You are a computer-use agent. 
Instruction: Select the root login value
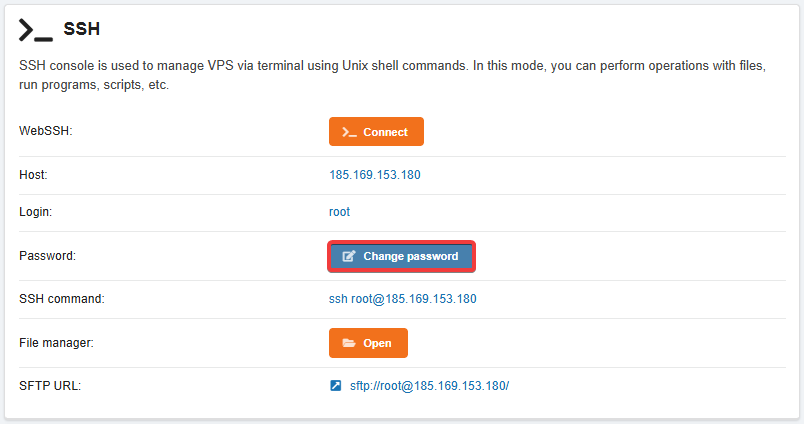coord(339,212)
